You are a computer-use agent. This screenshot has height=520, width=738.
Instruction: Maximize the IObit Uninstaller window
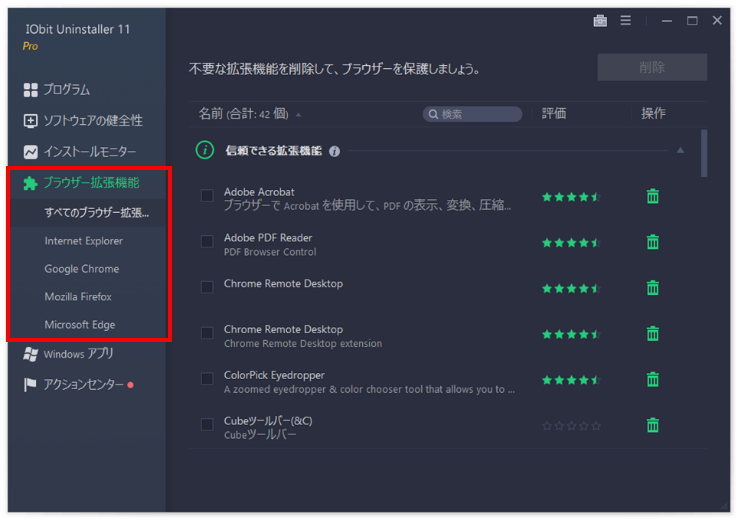click(692, 20)
